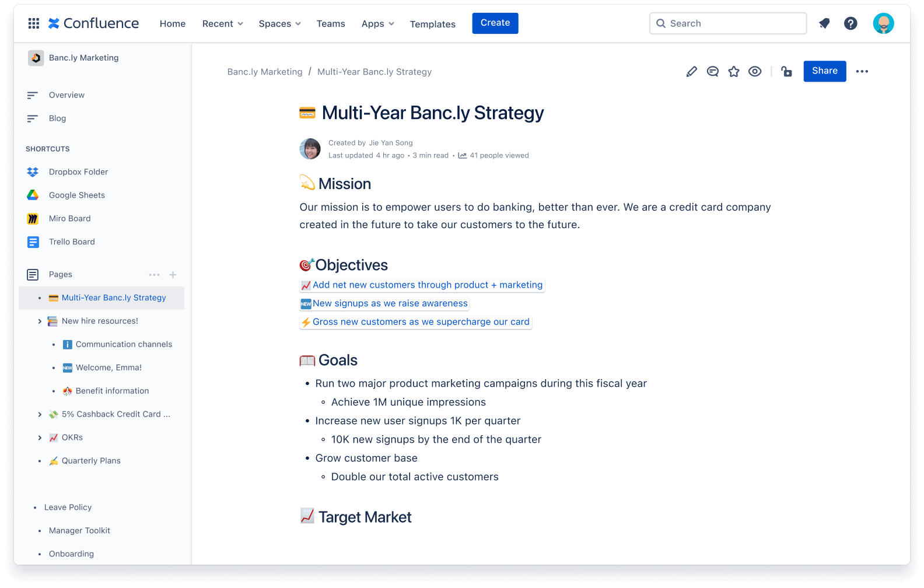Viewport: 924px width, 588px height.
Task: Click the credit card emoji by page title
Action: pos(307,113)
